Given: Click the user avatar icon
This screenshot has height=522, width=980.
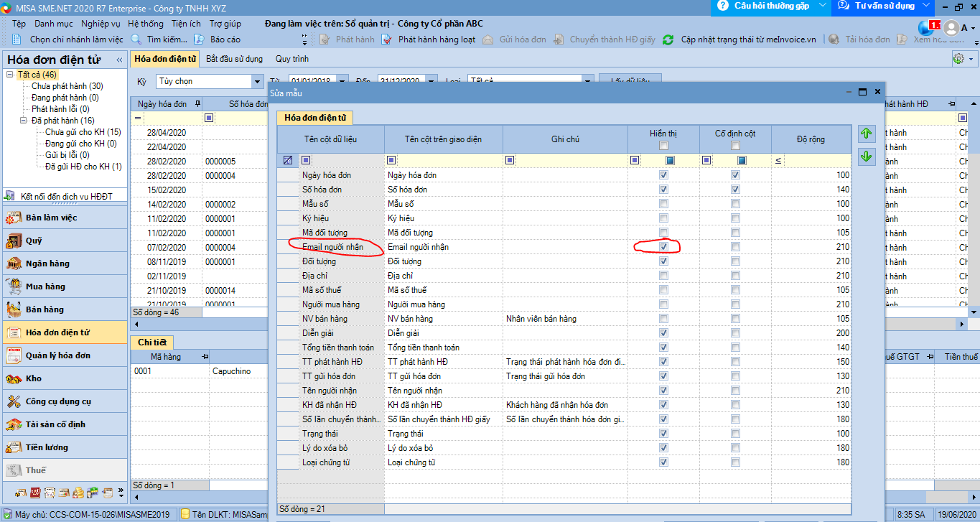Looking at the screenshot, I should pos(951,28).
